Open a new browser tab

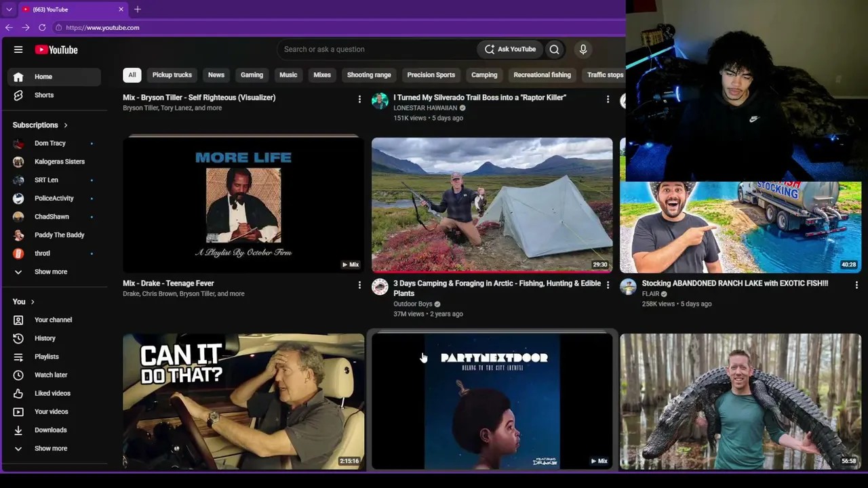[137, 9]
